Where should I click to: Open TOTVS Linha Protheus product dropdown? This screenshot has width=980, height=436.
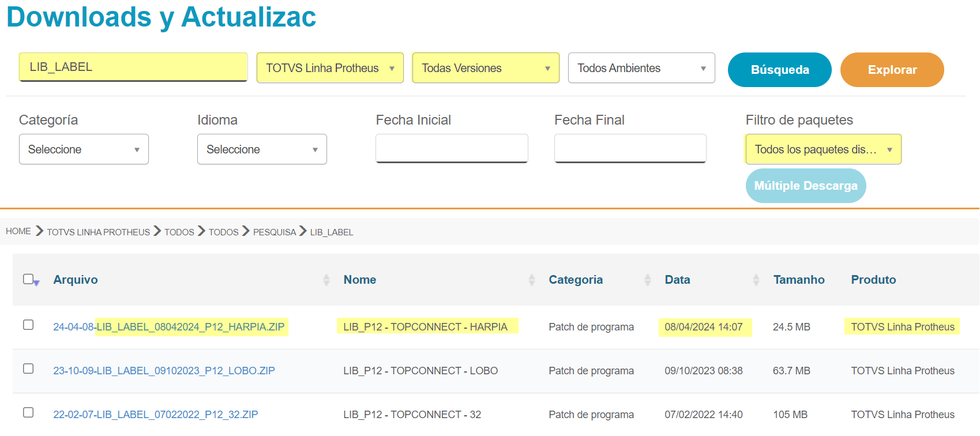click(x=330, y=68)
